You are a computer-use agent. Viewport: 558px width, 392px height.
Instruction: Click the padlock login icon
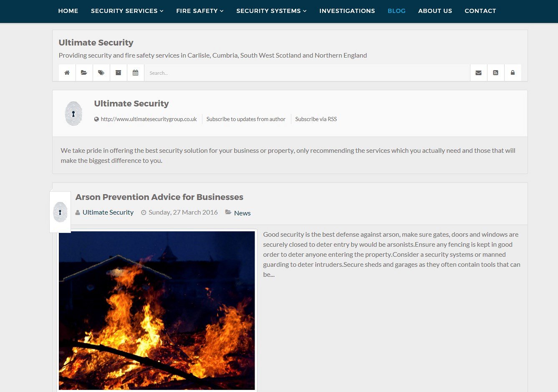point(513,73)
